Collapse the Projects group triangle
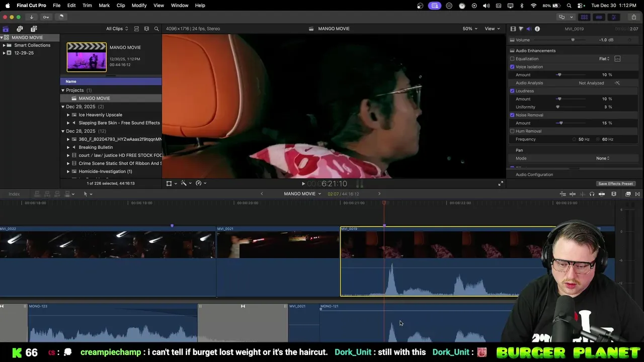644x362 pixels. point(63,90)
